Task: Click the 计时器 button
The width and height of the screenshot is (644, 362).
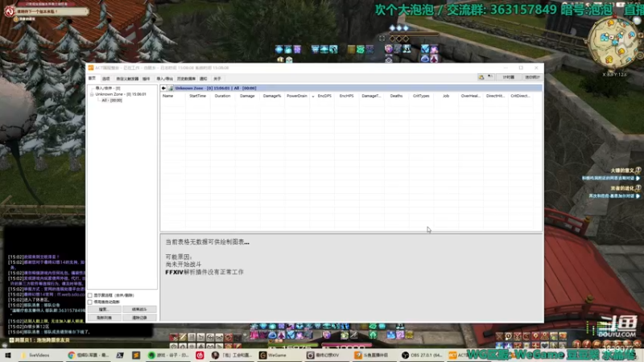Action: (x=509, y=77)
